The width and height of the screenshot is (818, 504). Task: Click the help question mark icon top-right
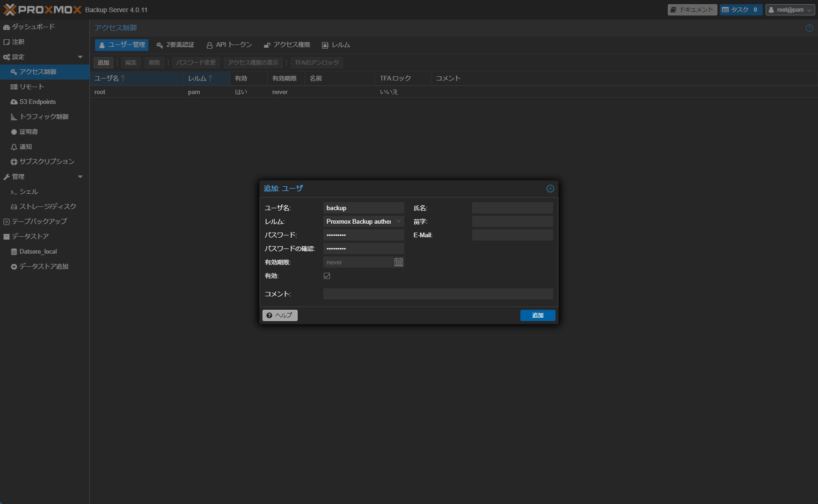point(809,28)
